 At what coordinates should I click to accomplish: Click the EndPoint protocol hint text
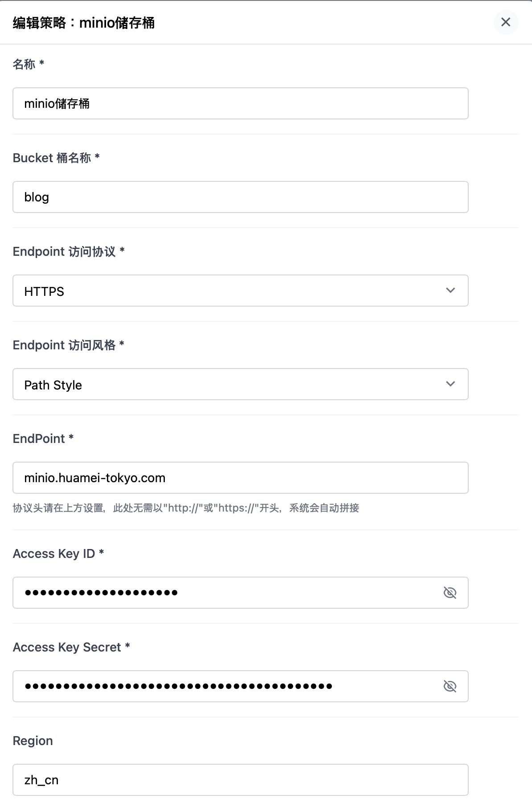pos(186,508)
